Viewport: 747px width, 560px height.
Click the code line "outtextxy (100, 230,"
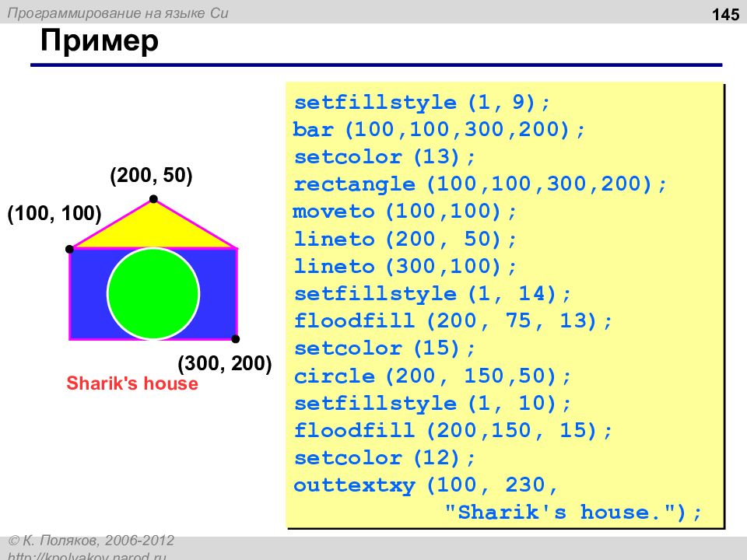426,485
